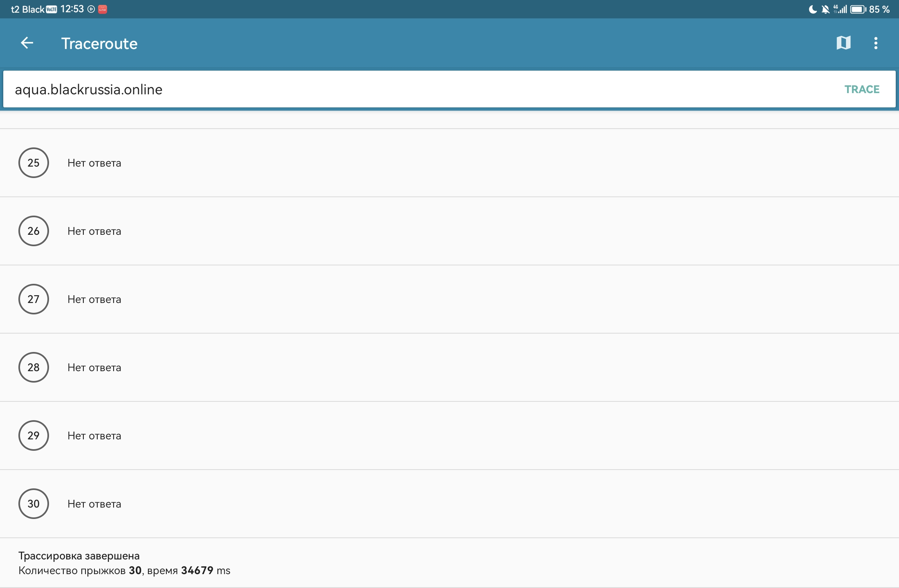Click the Traceroute title in toolbar
This screenshot has height=588, width=899.
pyautogui.click(x=99, y=43)
